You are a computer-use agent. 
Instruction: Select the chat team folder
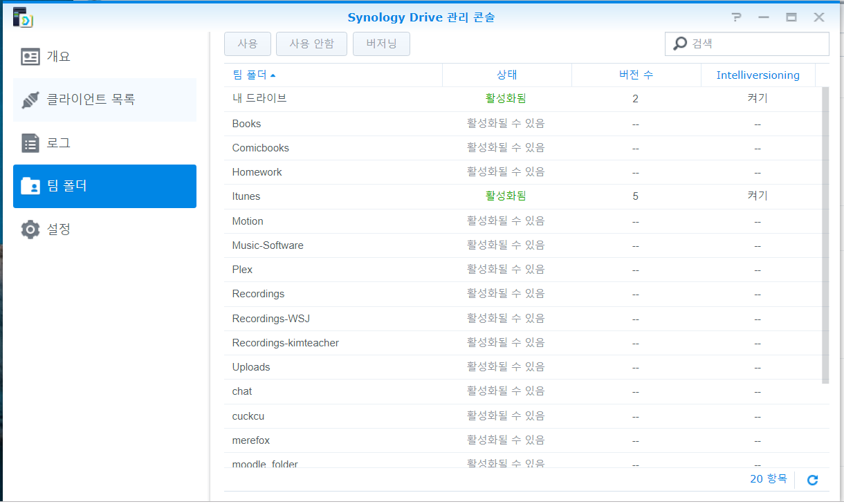(522, 391)
